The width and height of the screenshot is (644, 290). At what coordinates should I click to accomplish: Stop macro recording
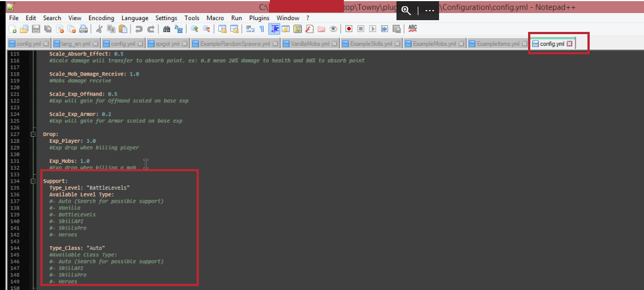[x=361, y=29]
